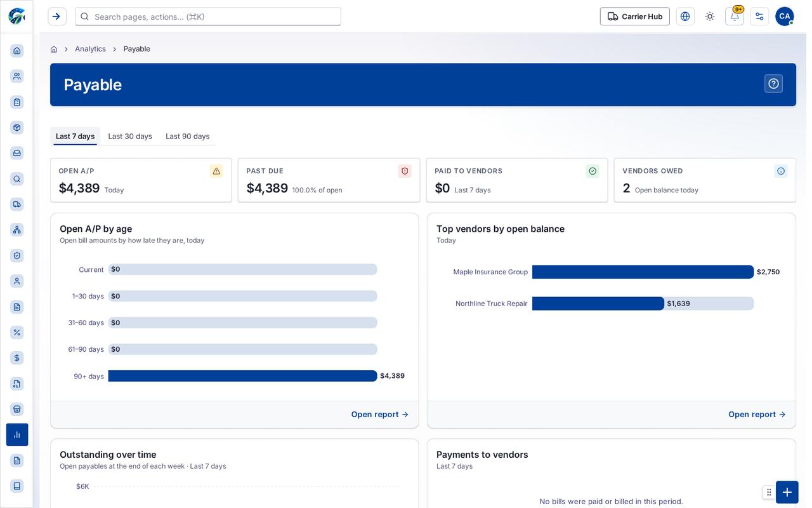Switch to the Last 90 days tab

click(188, 137)
